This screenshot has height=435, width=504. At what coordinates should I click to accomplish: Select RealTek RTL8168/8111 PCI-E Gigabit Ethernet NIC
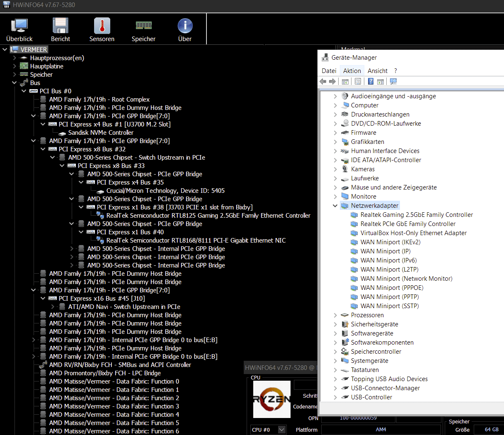coord(196,241)
